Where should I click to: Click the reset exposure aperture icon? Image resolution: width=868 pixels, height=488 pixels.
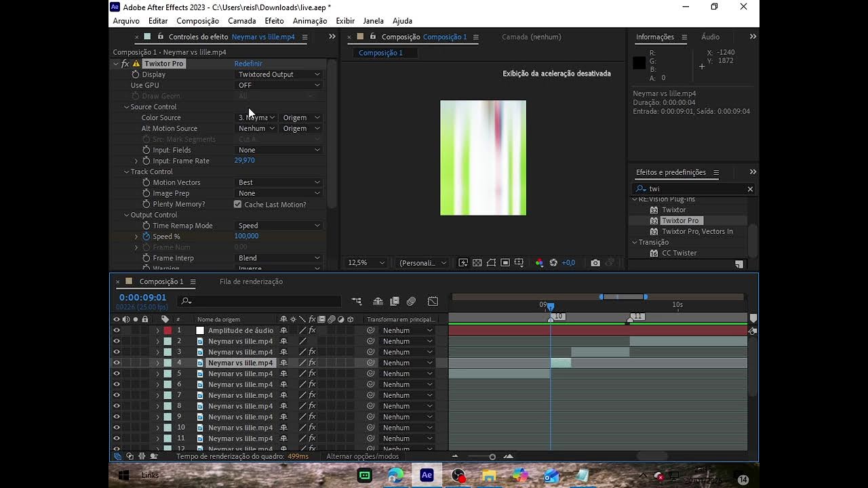click(x=553, y=263)
